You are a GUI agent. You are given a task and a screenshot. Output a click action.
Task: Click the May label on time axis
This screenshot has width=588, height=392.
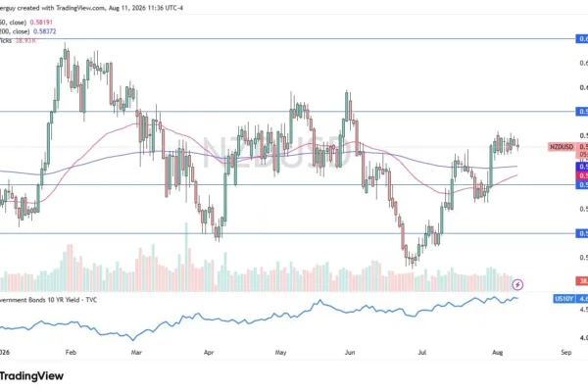[280, 352]
